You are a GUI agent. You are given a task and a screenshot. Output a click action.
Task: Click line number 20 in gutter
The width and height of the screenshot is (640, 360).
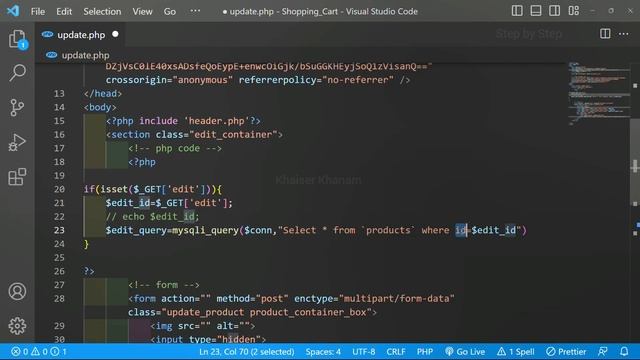(59, 189)
